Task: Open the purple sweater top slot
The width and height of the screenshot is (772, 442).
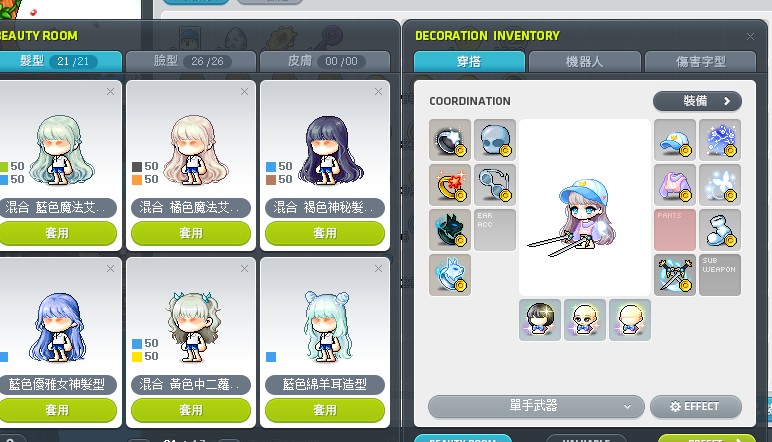Action: click(x=675, y=185)
